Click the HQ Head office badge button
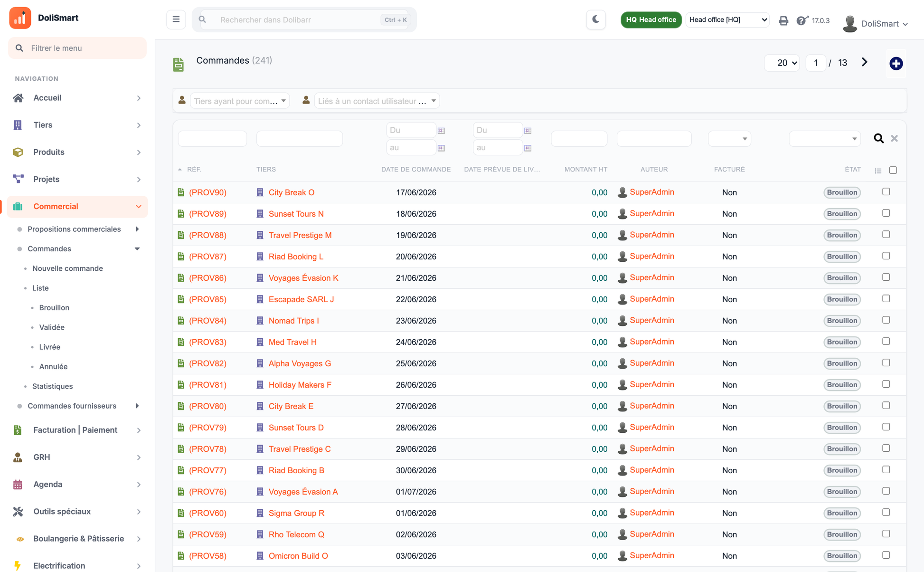The height and width of the screenshot is (572, 924). tap(651, 19)
